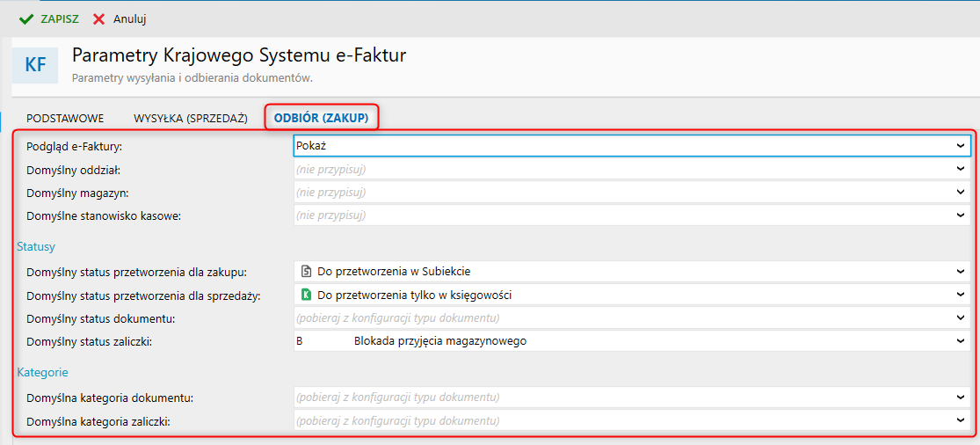Switch to the PODSTAWOWE tab

coord(65,118)
